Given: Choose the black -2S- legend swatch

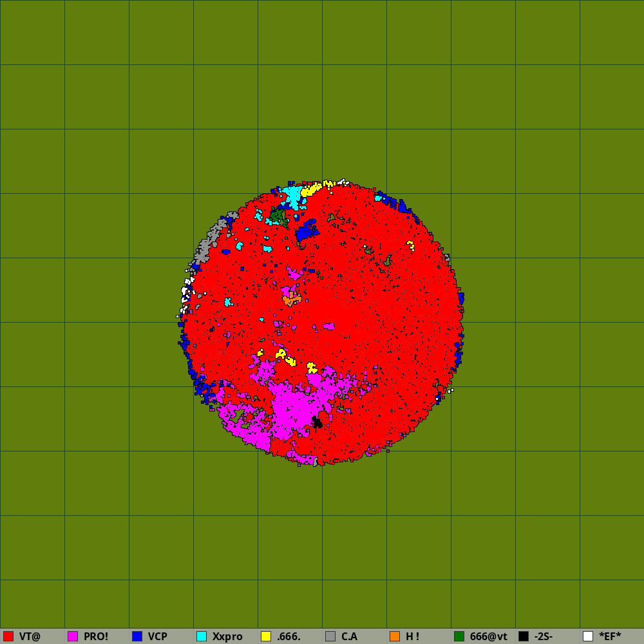Looking at the screenshot, I should 524,636.
